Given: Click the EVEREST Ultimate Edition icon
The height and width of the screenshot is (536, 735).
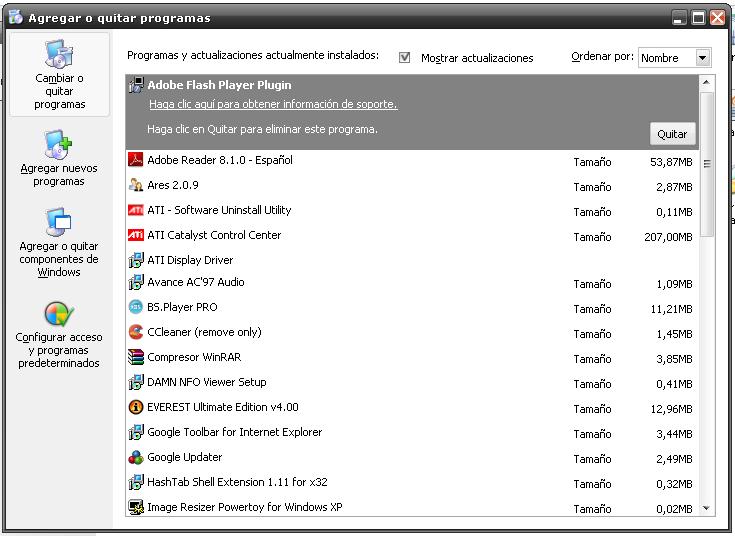Looking at the screenshot, I should 136,407.
